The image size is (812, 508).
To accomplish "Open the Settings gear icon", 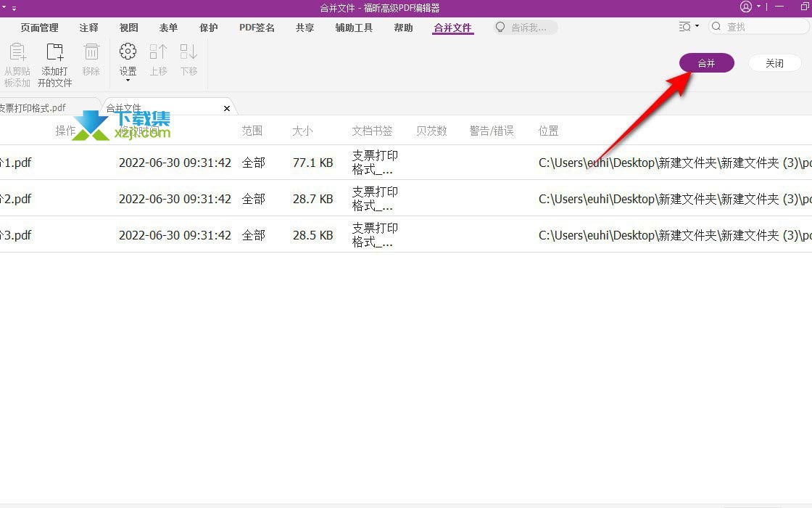I will tap(128, 52).
